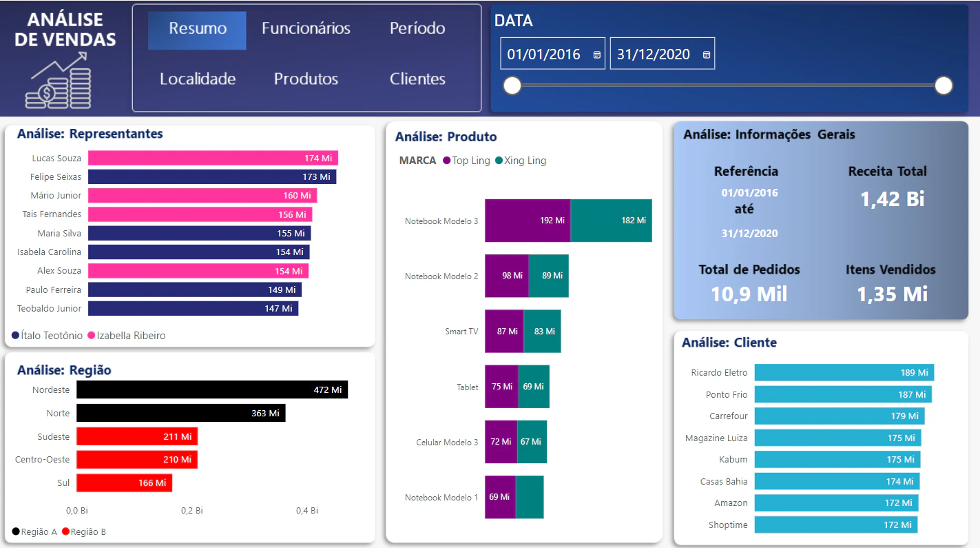Click the Ponto Frio bar with 187 Mi

(x=843, y=394)
